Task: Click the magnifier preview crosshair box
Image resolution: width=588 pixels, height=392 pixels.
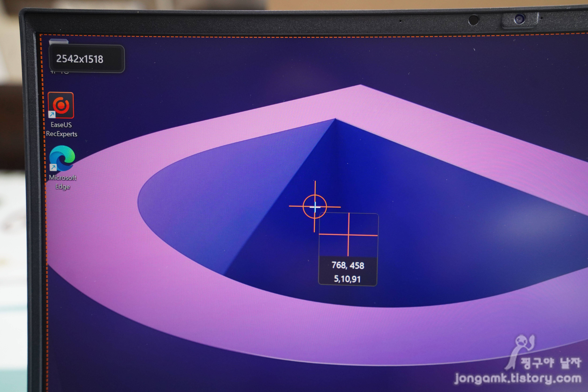Action: [349, 235]
